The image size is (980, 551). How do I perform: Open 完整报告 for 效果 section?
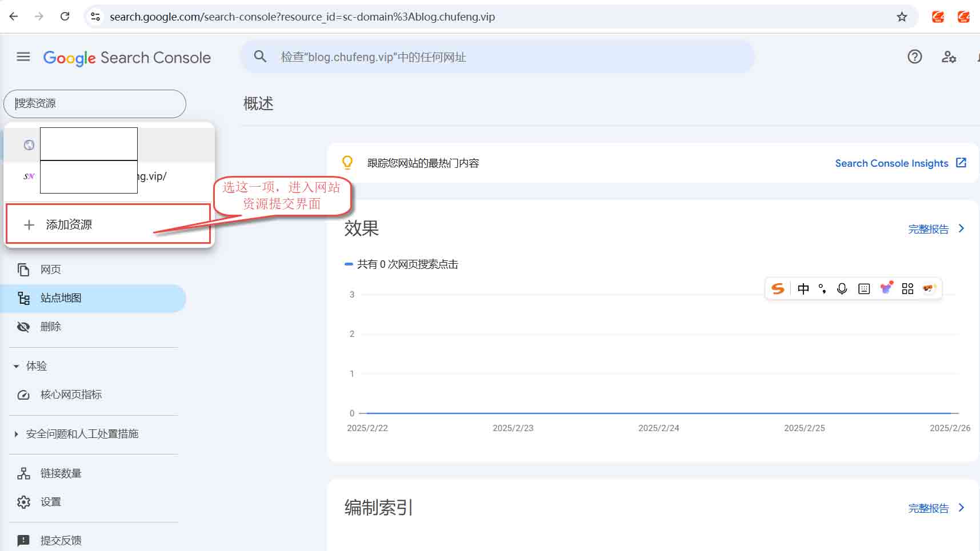(929, 229)
